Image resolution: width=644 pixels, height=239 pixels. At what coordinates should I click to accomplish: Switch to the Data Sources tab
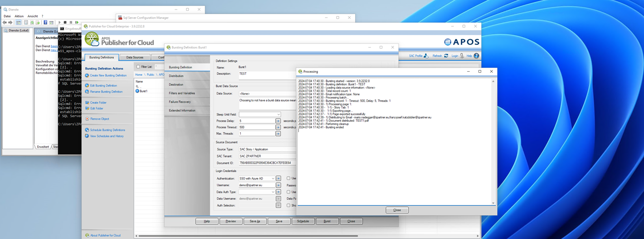coord(135,58)
